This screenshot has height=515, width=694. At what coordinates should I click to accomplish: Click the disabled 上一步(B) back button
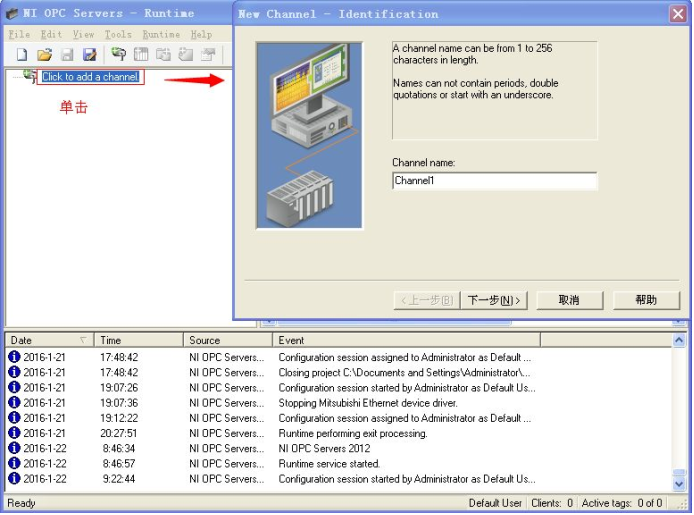pyautogui.click(x=427, y=300)
